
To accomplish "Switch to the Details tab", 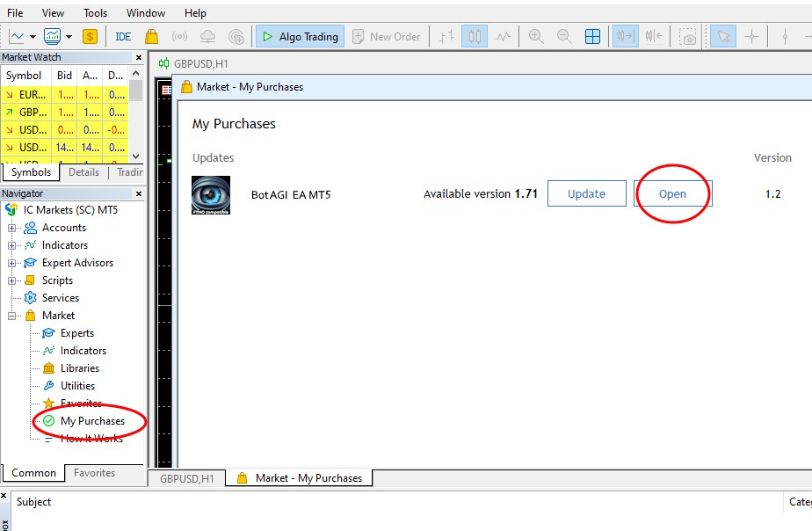I will pyautogui.click(x=83, y=172).
